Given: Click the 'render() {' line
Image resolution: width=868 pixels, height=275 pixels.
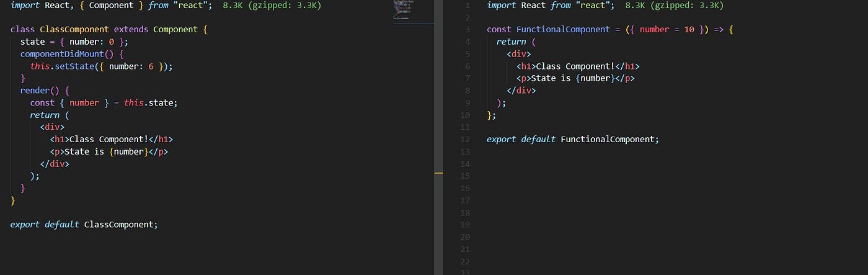Looking at the screenshot, I should [45, 91].
